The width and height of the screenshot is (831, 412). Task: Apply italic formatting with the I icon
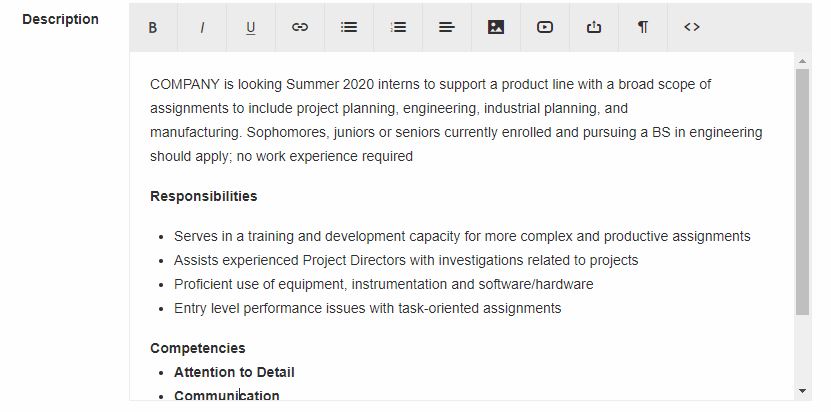(x=202, y=27)
